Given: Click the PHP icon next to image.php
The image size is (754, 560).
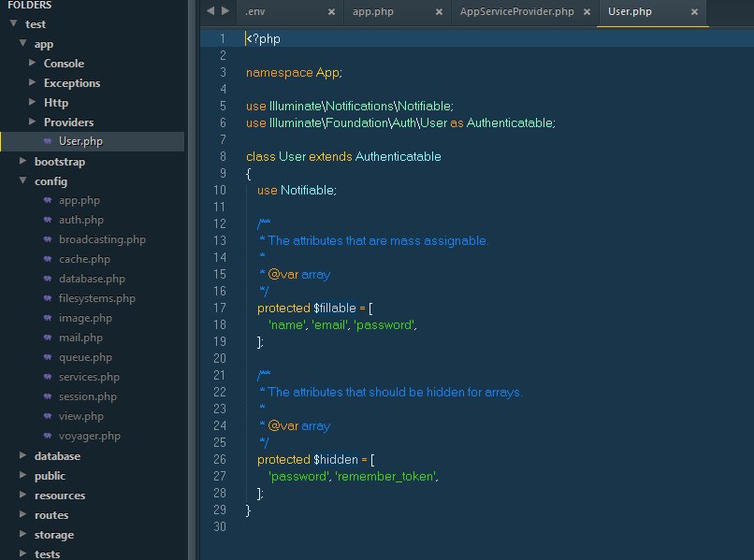Looking at the screenshot, I should pyautogui.click(x=48, y=318).
